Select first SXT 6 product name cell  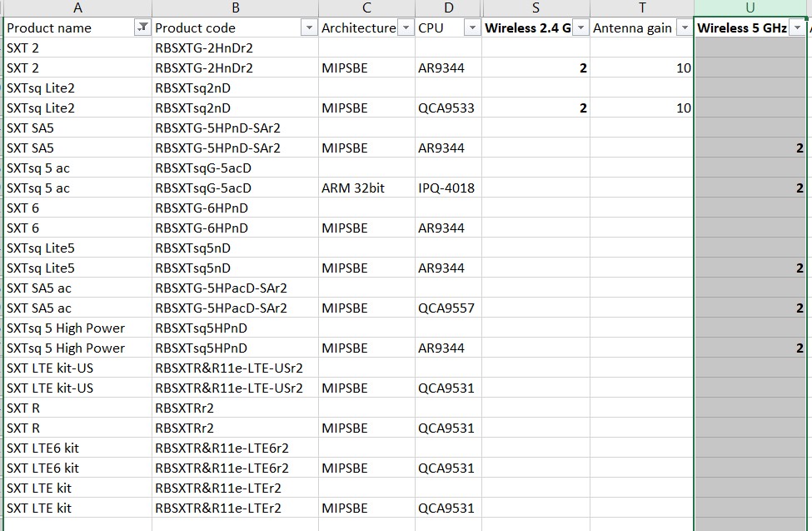77,208
